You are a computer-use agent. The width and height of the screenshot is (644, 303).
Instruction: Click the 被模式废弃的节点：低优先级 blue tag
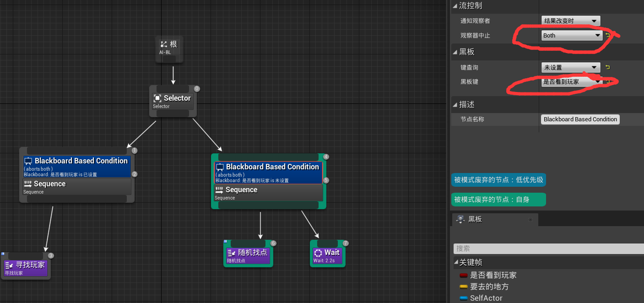coord(498,180)
